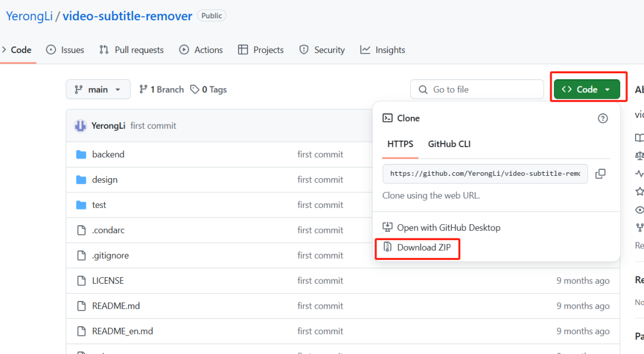Open the video-subtitle-remover repository link
Screen dimensions: 644x354
(x=128, y=16)
